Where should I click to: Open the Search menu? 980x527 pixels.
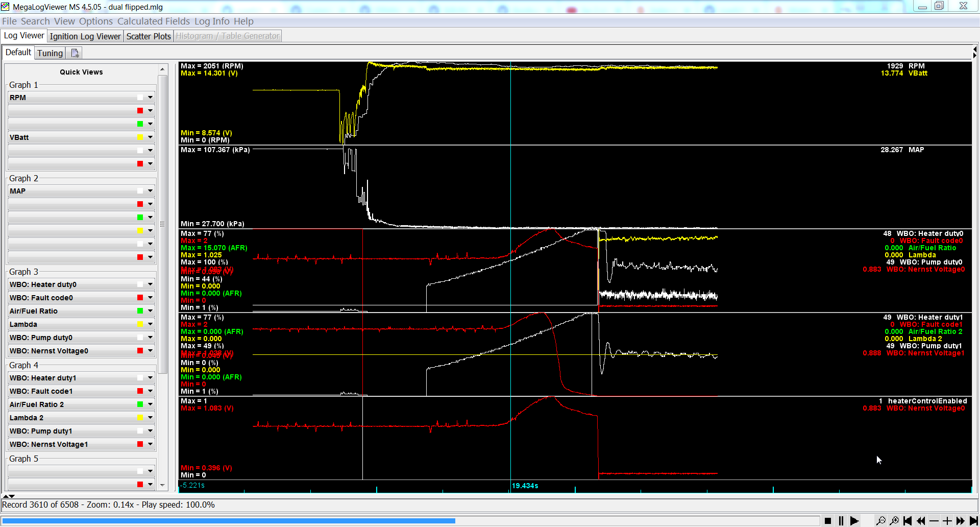35,21
